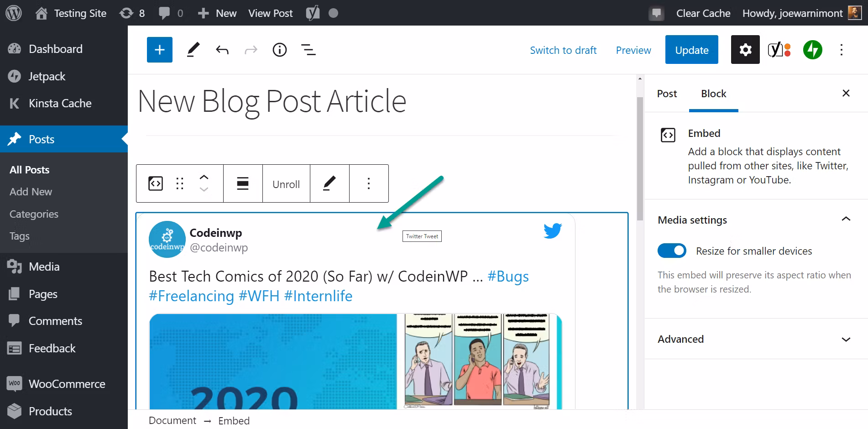The image size is (868, 429).
Task: Select the Tools (pencil) mode icon
Action: [x=193, y=49]
